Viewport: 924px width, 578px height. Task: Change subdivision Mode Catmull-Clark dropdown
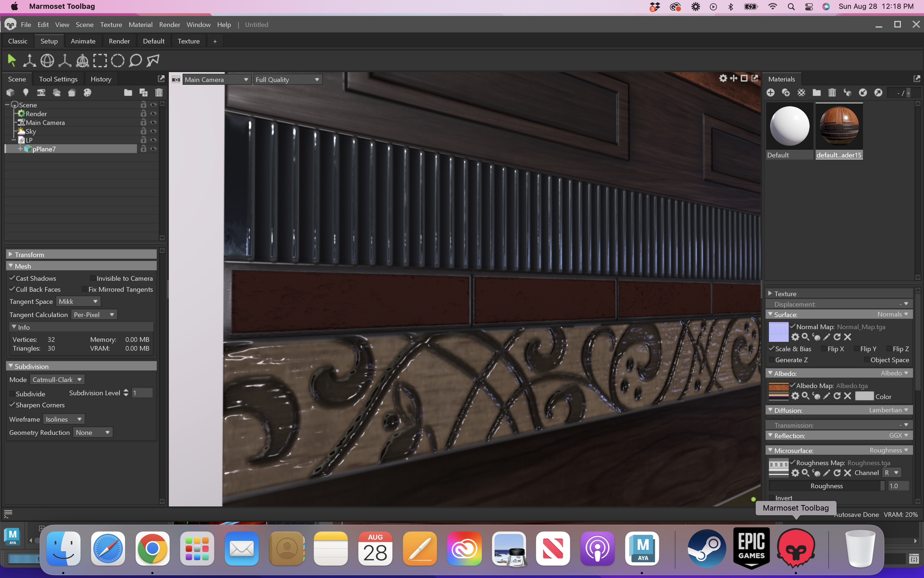(x=57, y=380)
